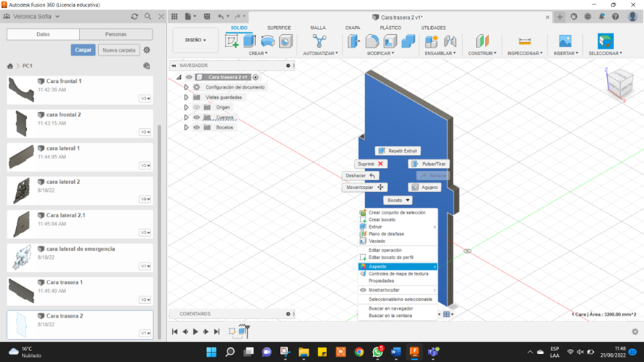This screenshot has height=362, width=644.
Task: Undo the last action in top bar
Action: [x=221, y=17]
